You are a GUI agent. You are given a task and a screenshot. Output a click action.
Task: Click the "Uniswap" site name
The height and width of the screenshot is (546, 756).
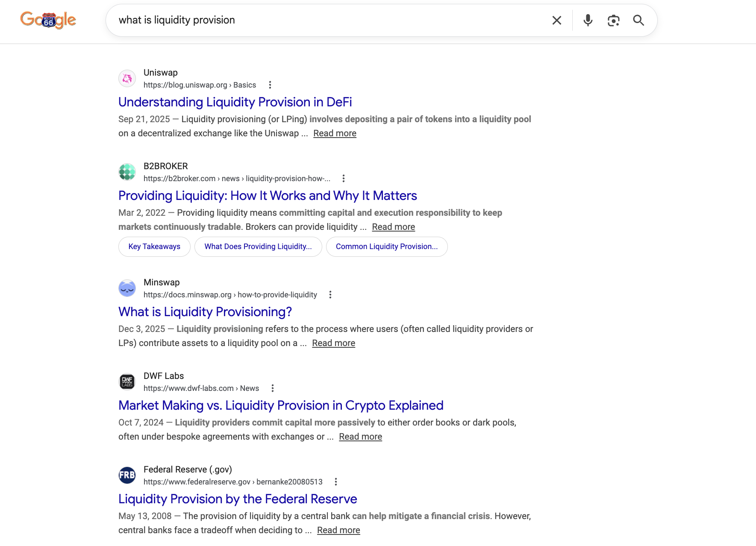tap(160, 73)
